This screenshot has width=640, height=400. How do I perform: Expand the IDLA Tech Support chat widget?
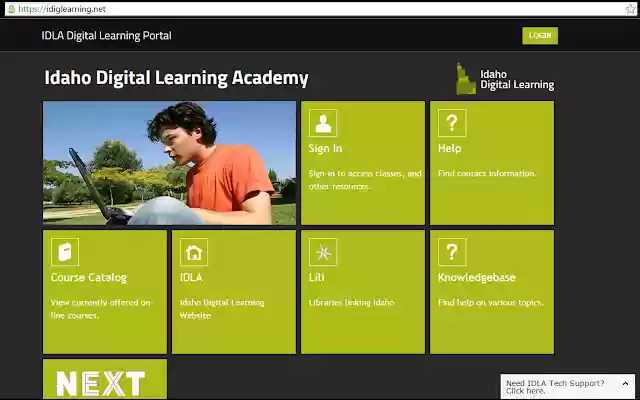click(625, 384)
